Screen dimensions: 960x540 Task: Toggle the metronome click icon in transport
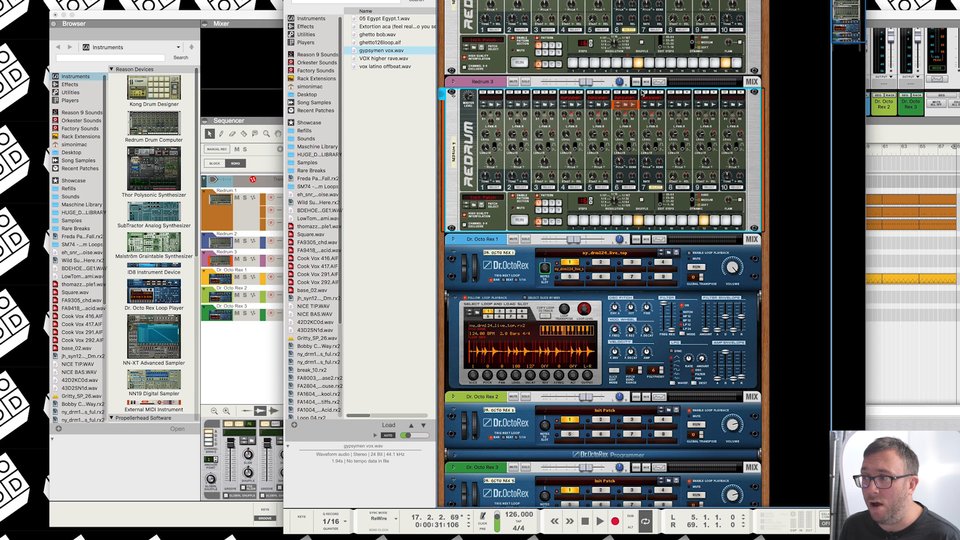(x=482, y=517)
